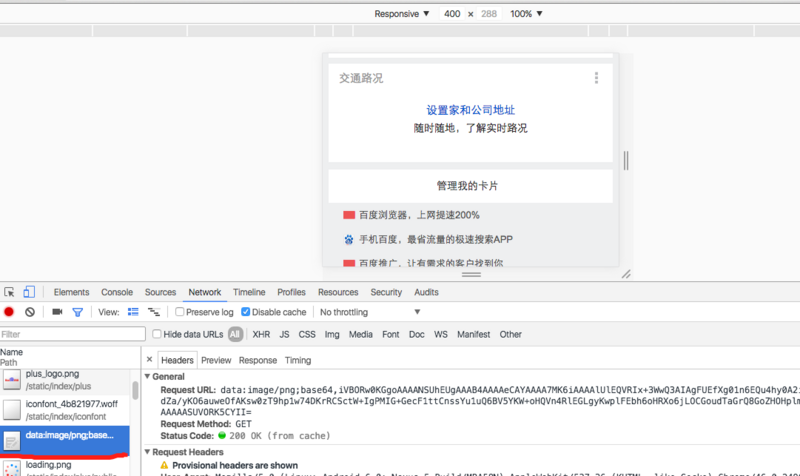Close the request details pane with the X
The image size is (800, 476).
[149, 360]
